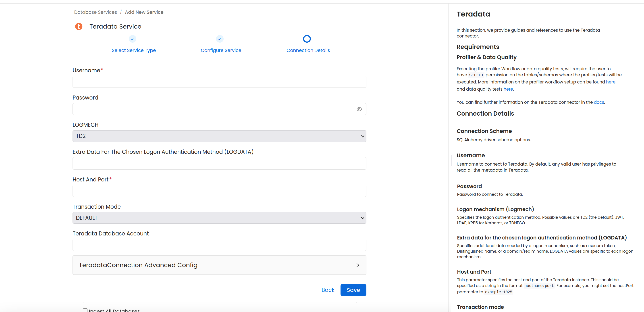Click the Username input field
Viewport: 644px width, 312px height.
219,82
